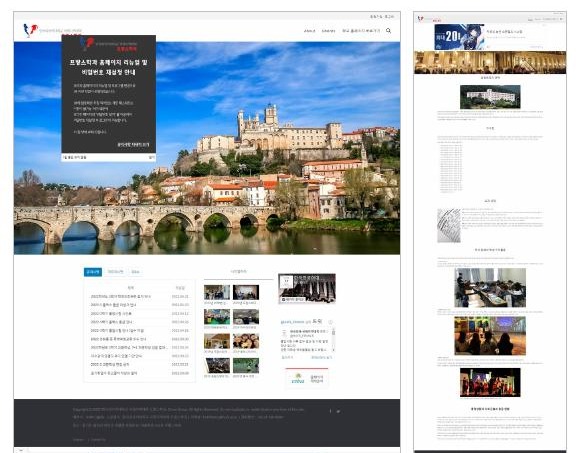Click the scrollbar in the tweets widget
The width and height of the screenshot is (578, 453).
click(333, 339)
